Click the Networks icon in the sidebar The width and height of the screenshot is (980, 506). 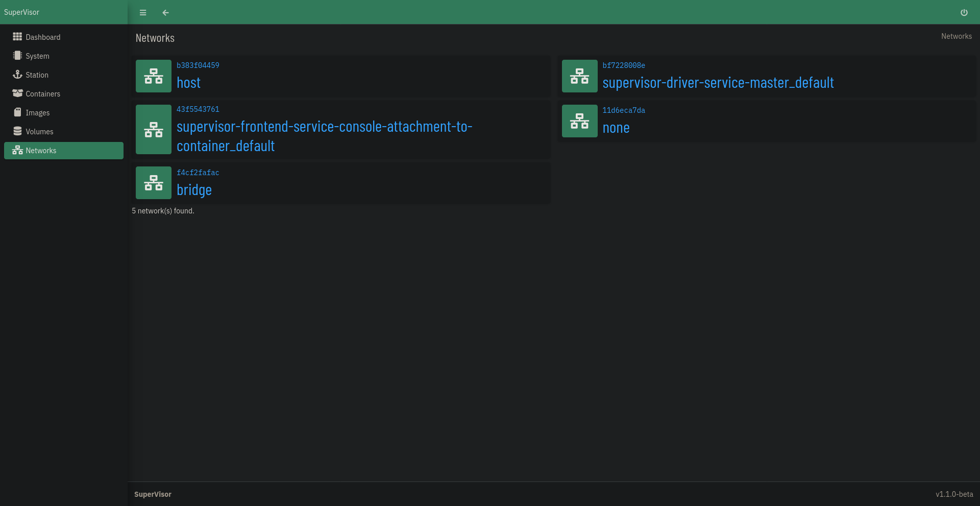click(x=17, y=150)
